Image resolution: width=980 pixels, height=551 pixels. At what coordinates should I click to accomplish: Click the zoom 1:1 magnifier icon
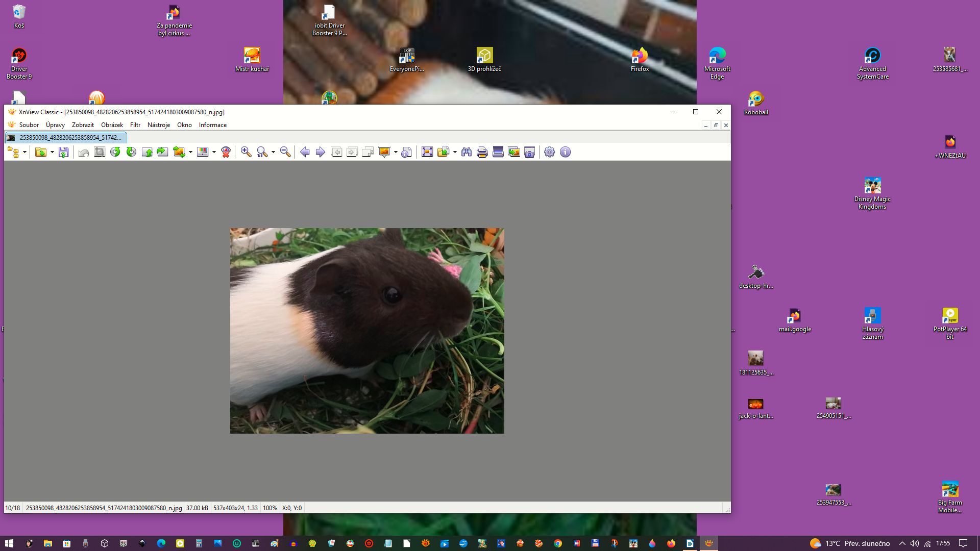click(x=262, y=152)
